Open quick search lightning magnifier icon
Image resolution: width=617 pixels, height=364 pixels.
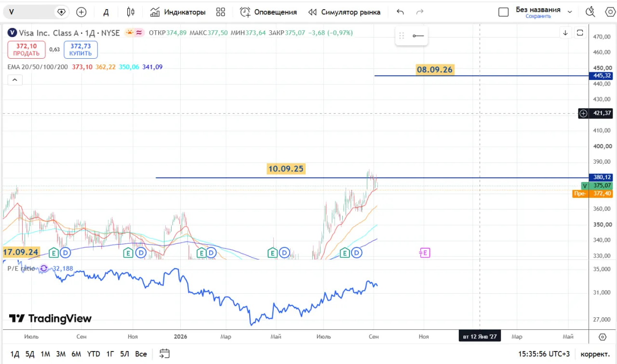[590, 12]
